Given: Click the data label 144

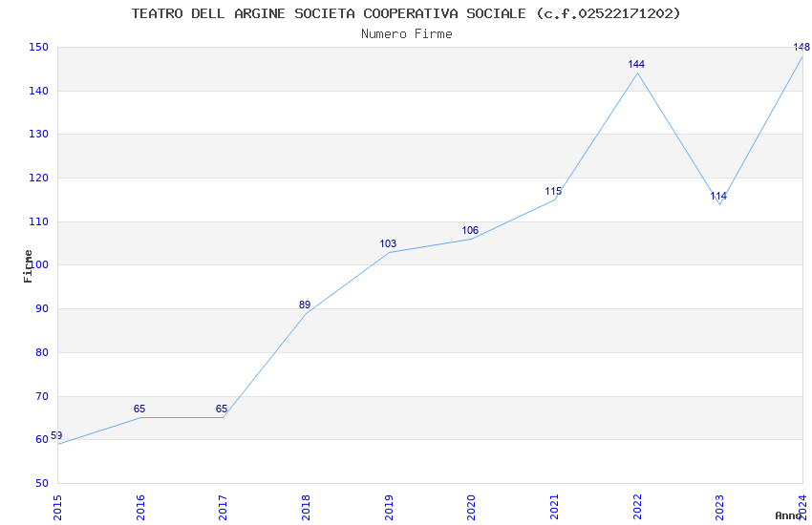Looking at the screenshot, I should [x=636, y=64].
